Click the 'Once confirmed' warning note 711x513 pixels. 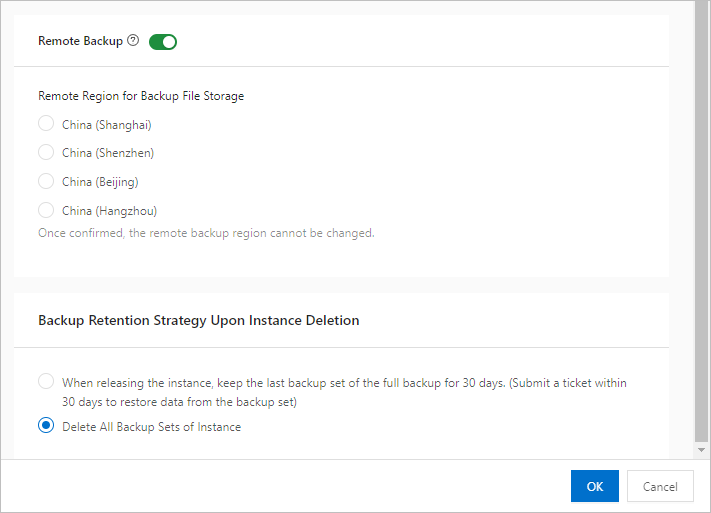pyautogui.click(x=206, y=233)
